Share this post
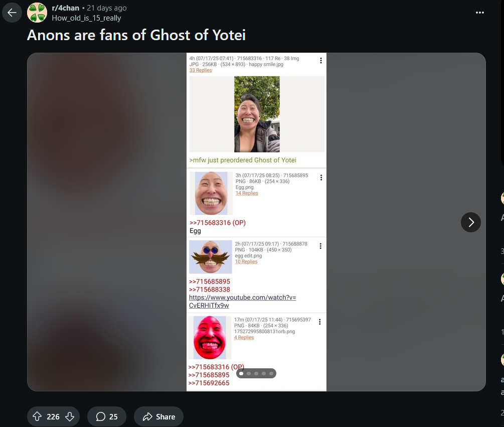This screenshot has width=504, height=427. [x=159, y=416]
